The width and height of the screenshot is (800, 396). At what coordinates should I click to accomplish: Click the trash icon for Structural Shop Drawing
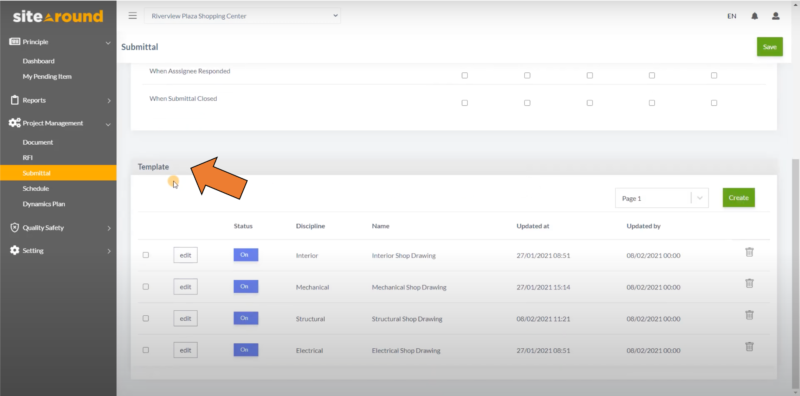[x=749, y=315]
